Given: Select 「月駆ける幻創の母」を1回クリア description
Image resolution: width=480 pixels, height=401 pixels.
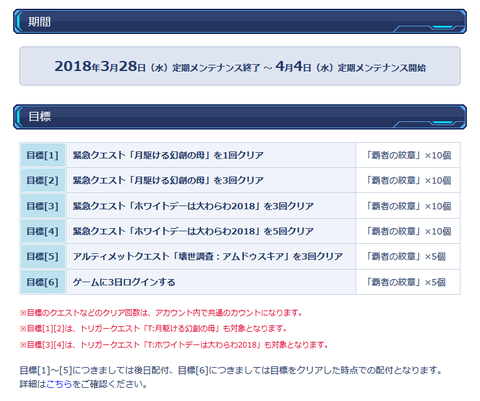Looking at the screenshot, I should pyautogui.click(x=168, y=155).
